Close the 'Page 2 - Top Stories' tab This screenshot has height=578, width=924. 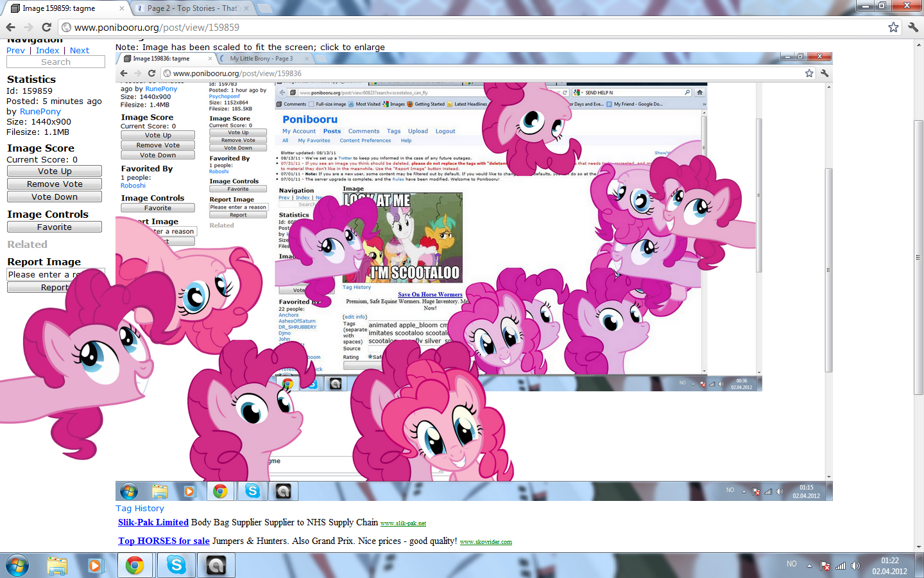tap(246, 8)
